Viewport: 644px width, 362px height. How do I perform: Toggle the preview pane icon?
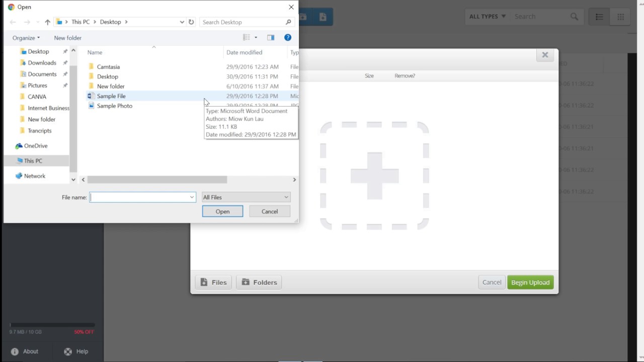(271, 38)
